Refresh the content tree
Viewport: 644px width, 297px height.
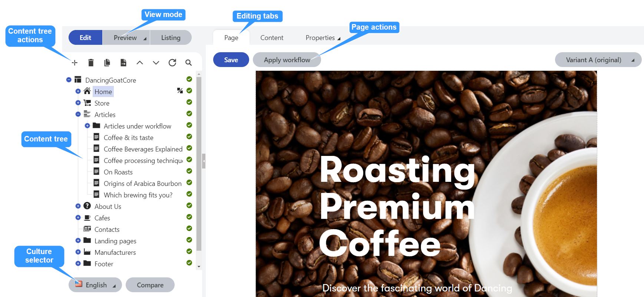[172, 63]
